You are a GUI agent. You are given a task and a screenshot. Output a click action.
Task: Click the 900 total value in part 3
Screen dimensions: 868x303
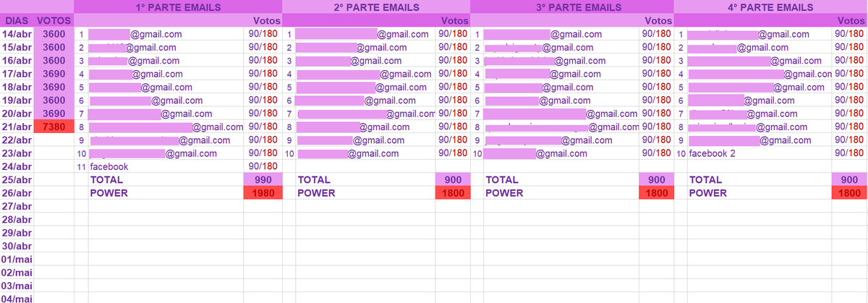pos(656,180)
